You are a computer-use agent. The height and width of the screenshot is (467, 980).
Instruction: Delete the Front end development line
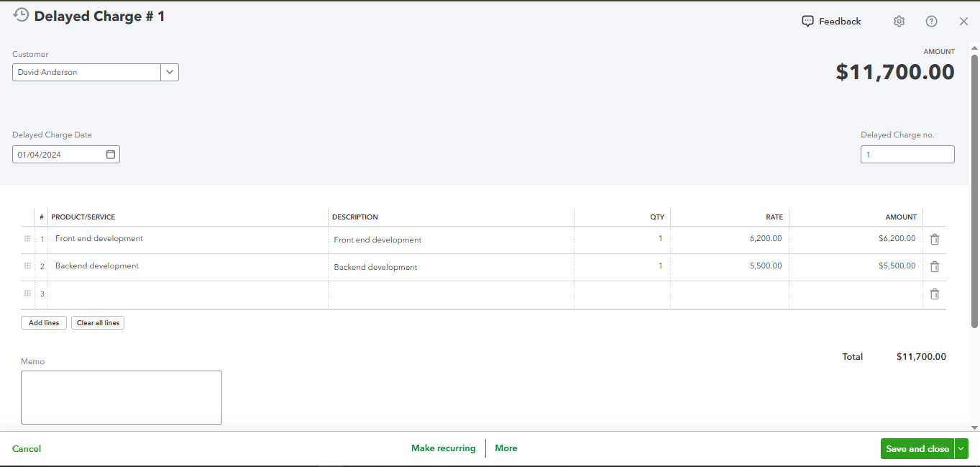click(935, 240)
